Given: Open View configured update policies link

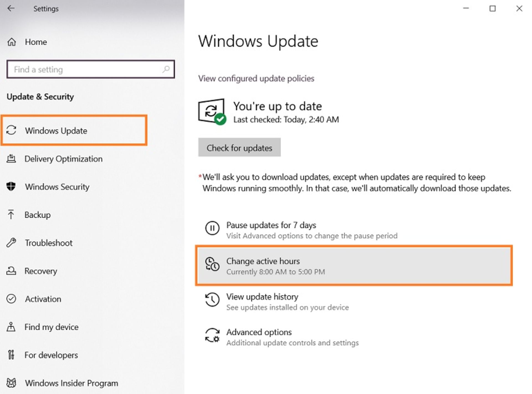Looking at the screenshot, I should point(256,79).
